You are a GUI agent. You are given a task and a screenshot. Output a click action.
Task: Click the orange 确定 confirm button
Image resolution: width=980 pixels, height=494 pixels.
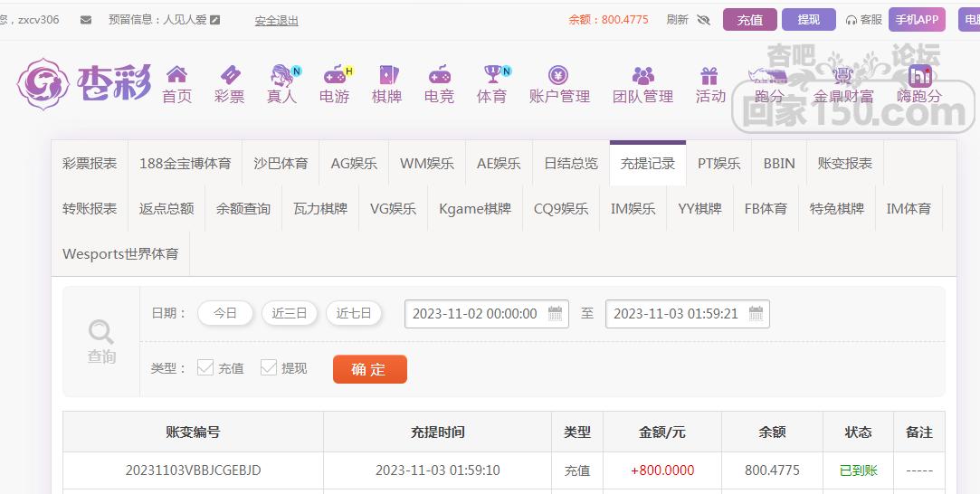370,369
